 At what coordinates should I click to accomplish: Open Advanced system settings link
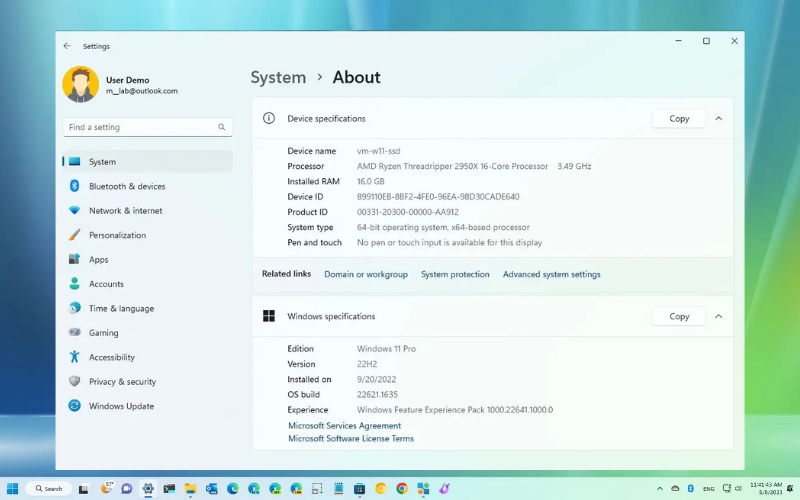pyautogui.click(x=552, y=274)
